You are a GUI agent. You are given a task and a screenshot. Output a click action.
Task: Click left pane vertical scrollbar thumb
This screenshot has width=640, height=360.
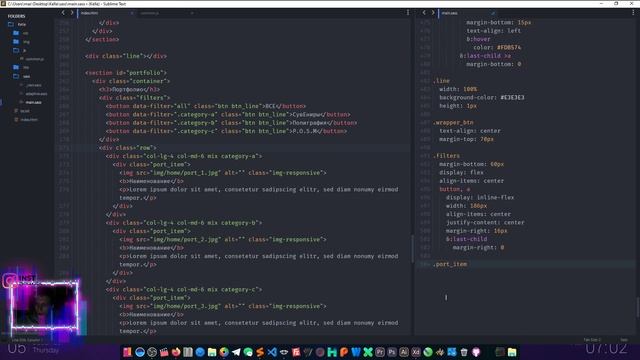(412, 248)
